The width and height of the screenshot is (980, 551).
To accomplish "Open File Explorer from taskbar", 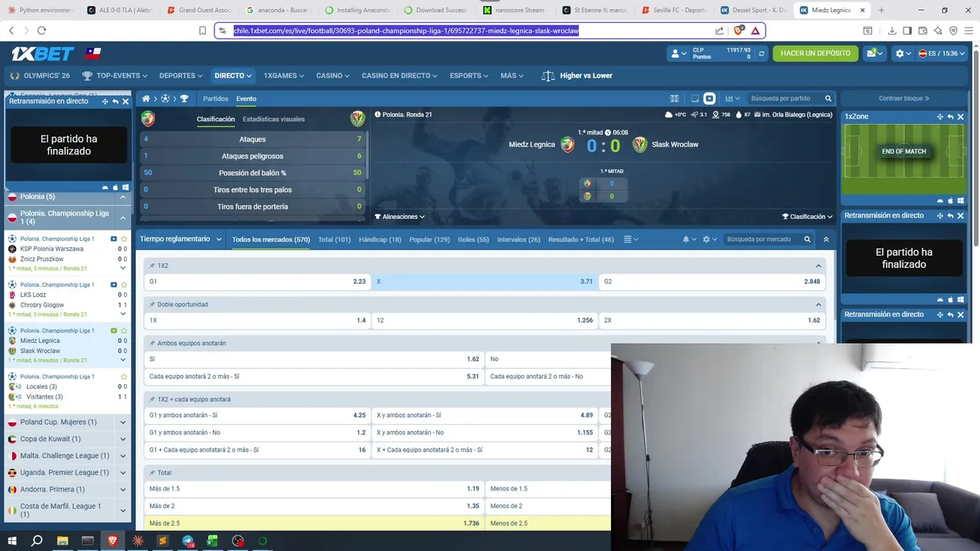I will click(x=62, y=541).
